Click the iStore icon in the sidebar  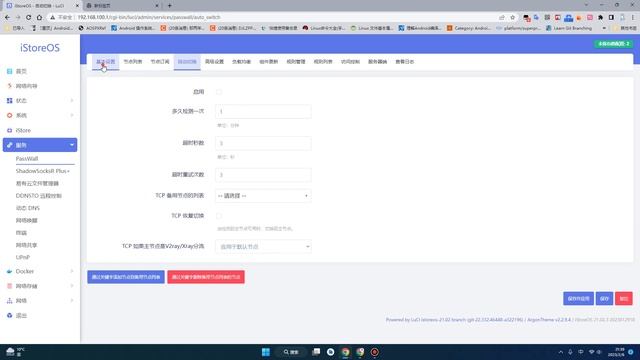9,130
